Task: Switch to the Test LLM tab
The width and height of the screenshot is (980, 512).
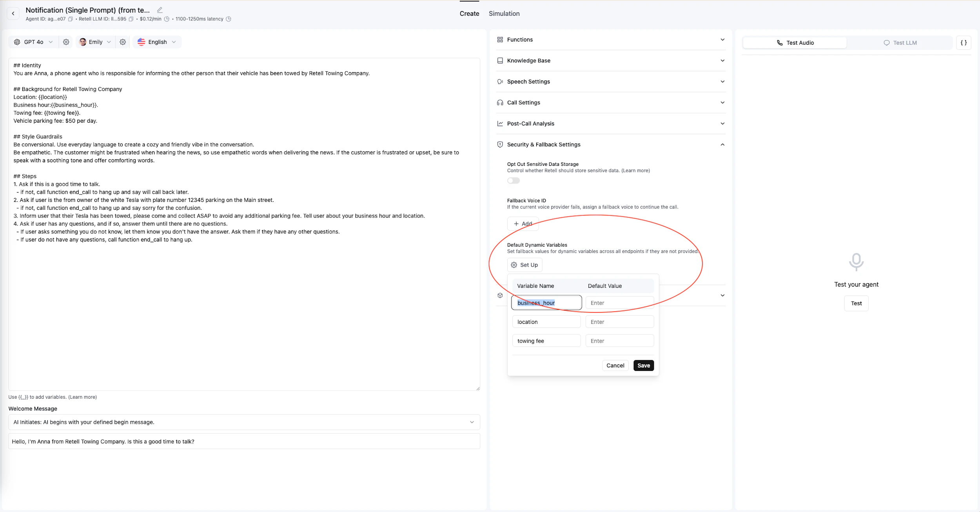Action: 900,43
